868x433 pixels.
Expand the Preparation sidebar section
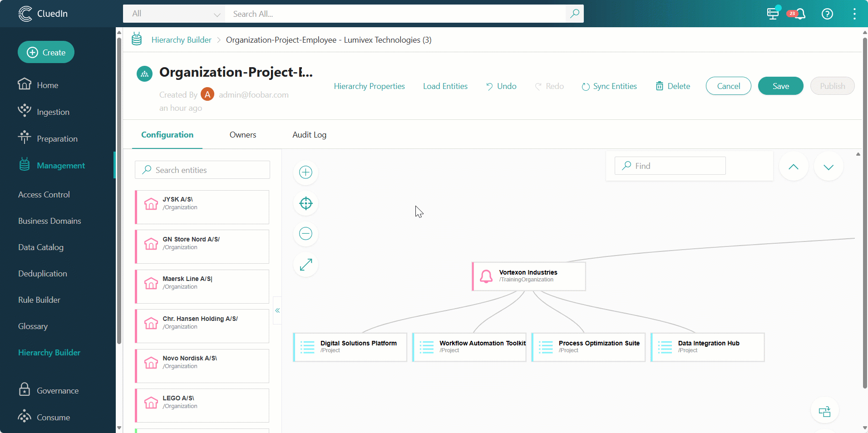[58, 138]
